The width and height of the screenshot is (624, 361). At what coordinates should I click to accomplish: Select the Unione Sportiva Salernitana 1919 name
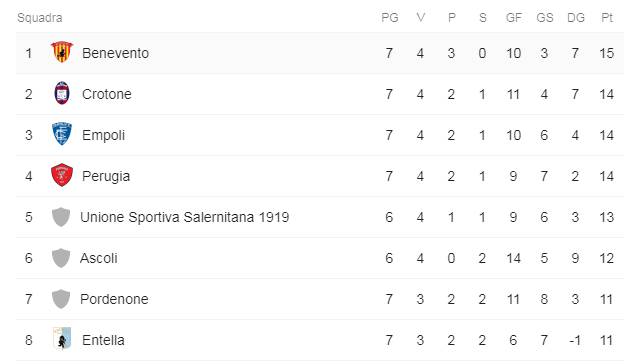click(x=185, y=217)
